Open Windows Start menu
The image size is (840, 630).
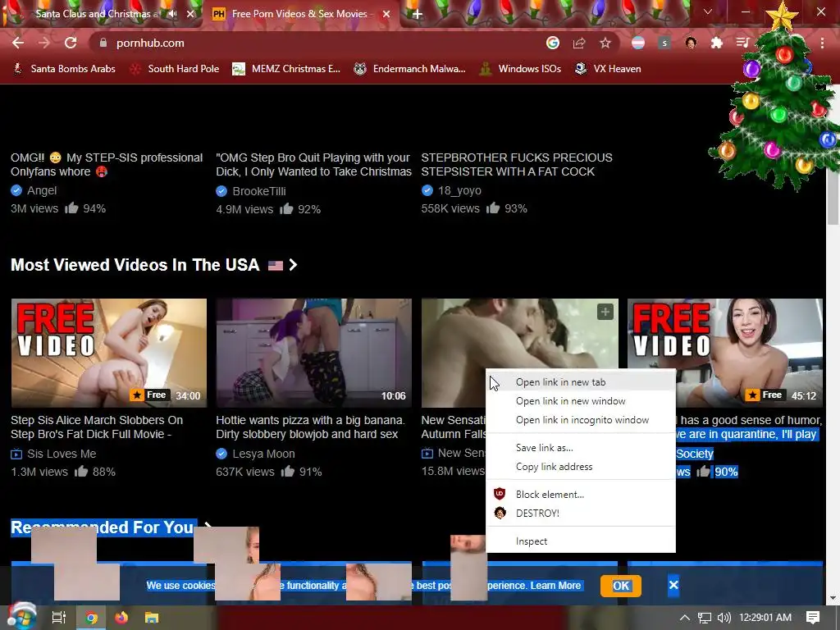[21, 617]
